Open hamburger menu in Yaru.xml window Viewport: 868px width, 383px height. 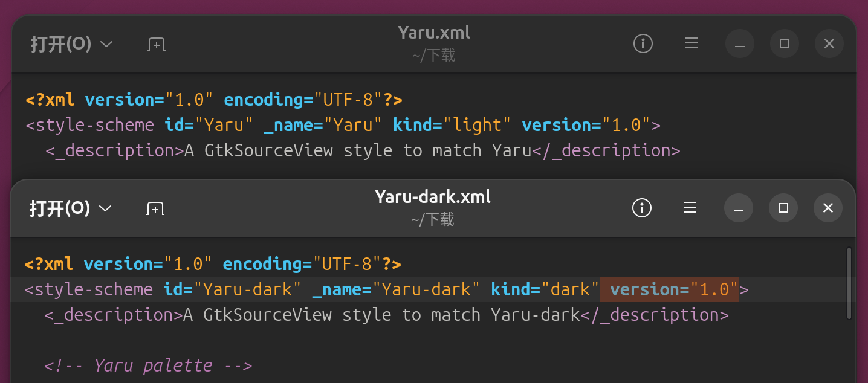pos(691,43)
